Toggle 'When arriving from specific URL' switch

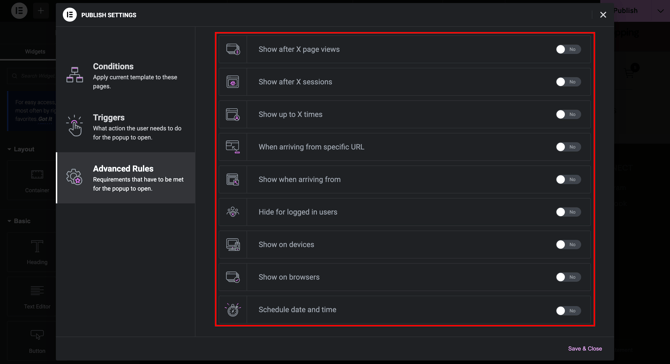click(x=568, y=147)
